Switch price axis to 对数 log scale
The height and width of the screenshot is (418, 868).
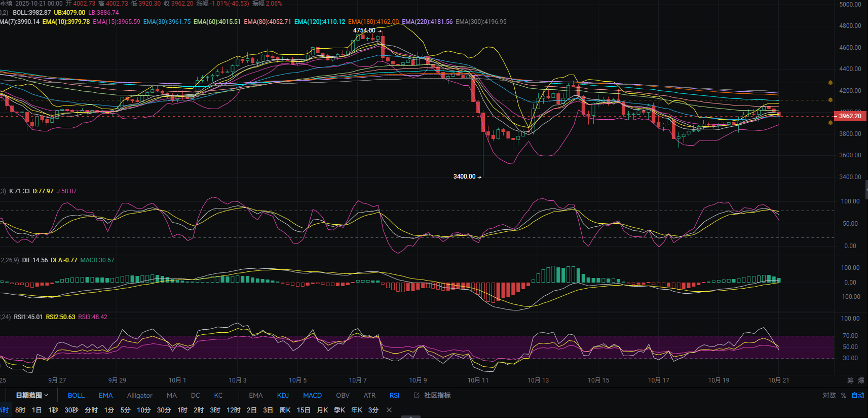[829, 395]
